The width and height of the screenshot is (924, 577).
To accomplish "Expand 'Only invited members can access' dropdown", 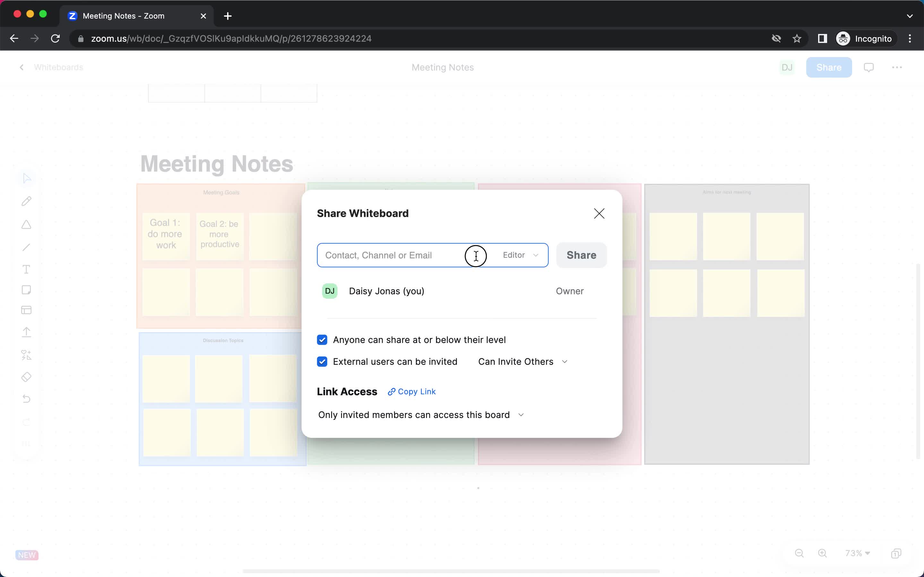I will click(x=521, y=414).
